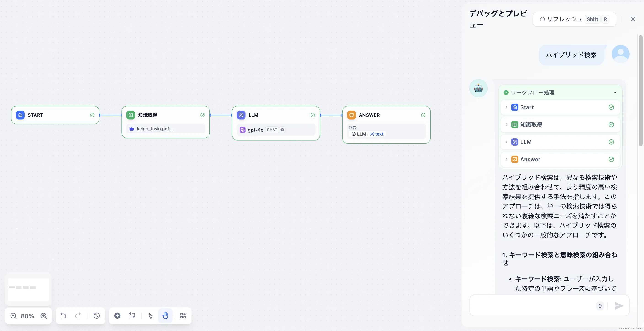The image size is (644, 331).
Task: Zoom out the workflow canvas
Action: pyautogui.click(x=13, y=316)
